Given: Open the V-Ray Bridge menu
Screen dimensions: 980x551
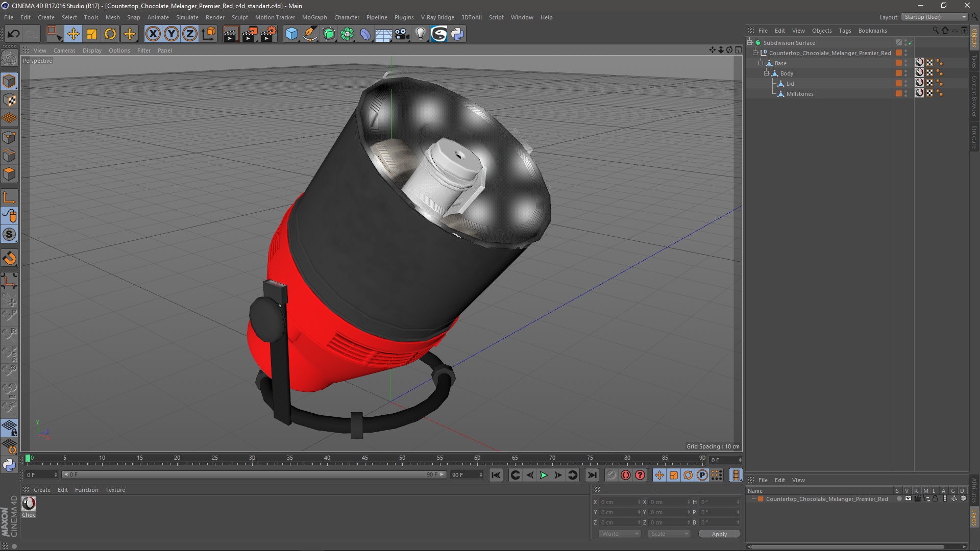Looking at the screenshot, I should 437,17.
